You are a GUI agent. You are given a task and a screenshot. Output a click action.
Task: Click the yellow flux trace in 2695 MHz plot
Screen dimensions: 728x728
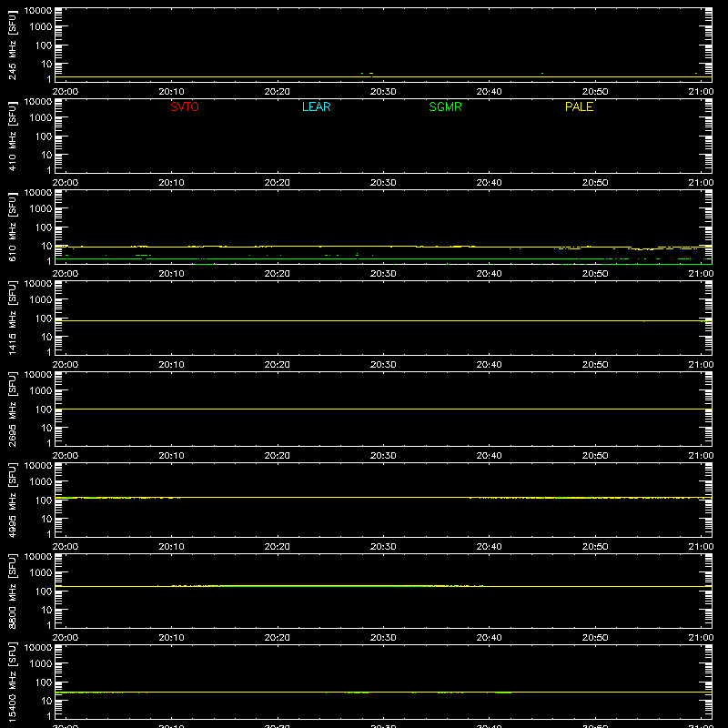(x=383, y=409)
